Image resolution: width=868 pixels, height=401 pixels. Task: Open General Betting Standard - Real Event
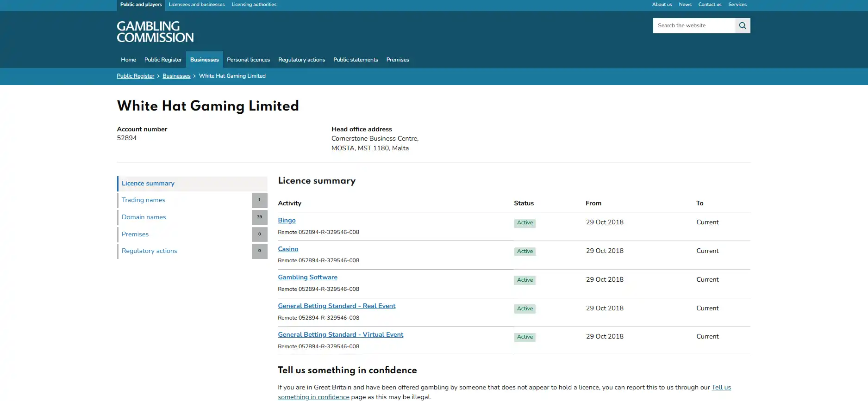point(337,306)
